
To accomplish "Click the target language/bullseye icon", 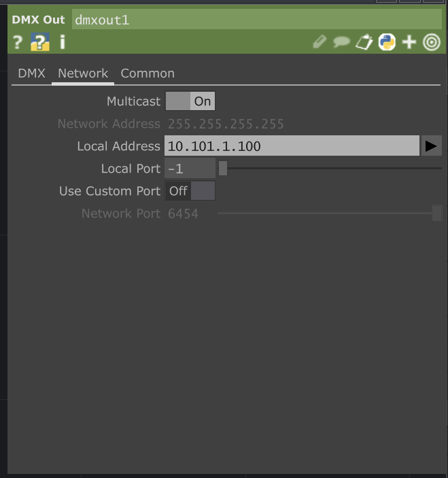I will point(432,42).
